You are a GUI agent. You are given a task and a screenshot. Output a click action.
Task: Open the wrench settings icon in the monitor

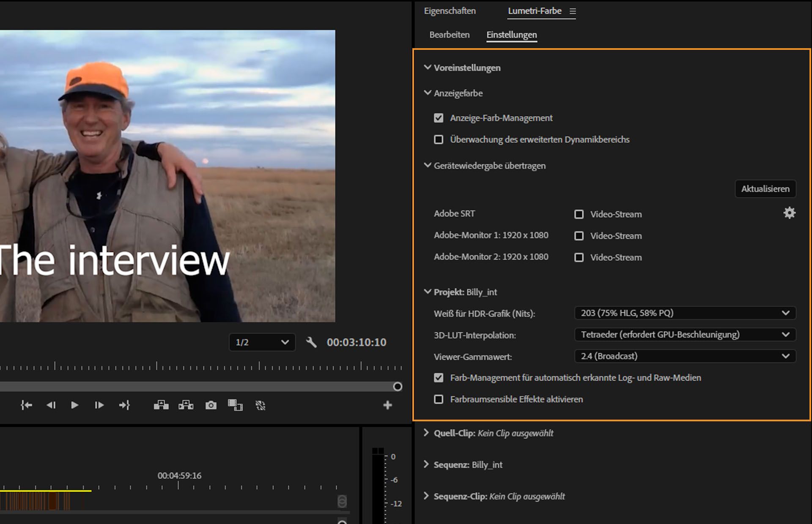point(312,343)
